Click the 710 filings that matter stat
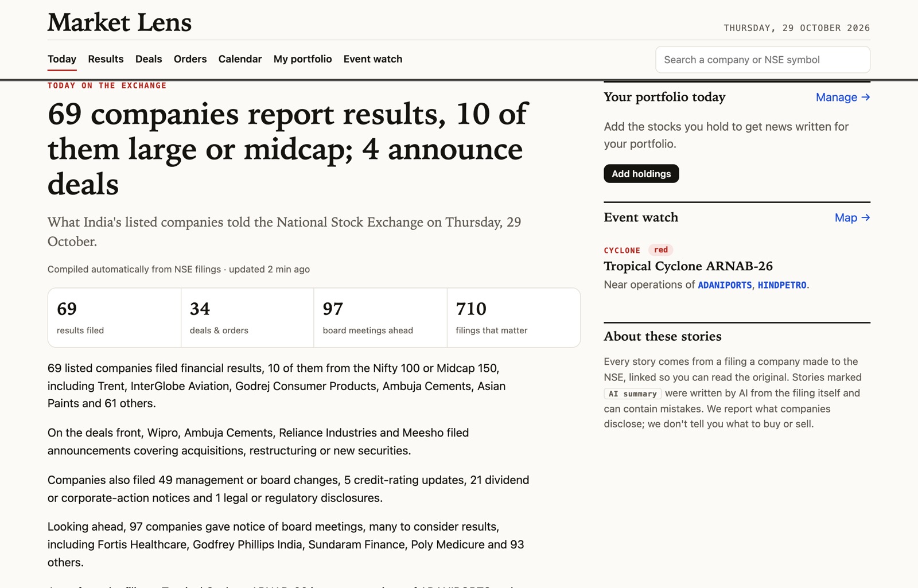918x588 pixels. point(514,318)
